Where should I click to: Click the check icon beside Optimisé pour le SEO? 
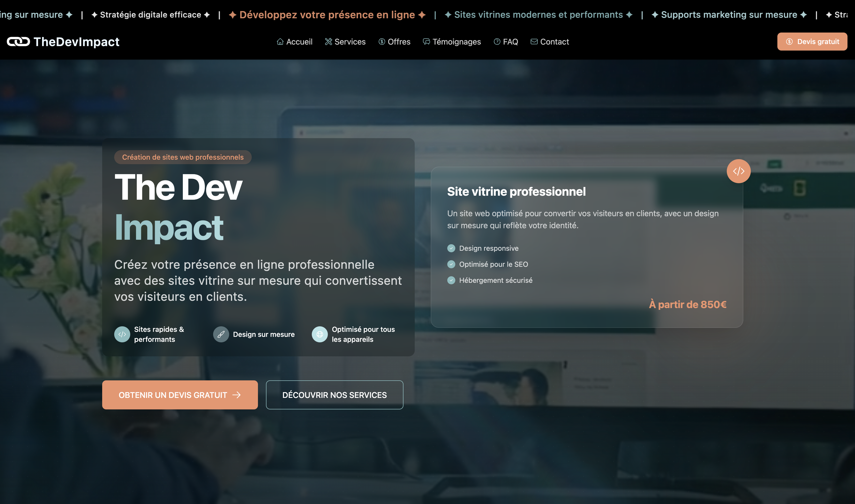click(451, 264)
